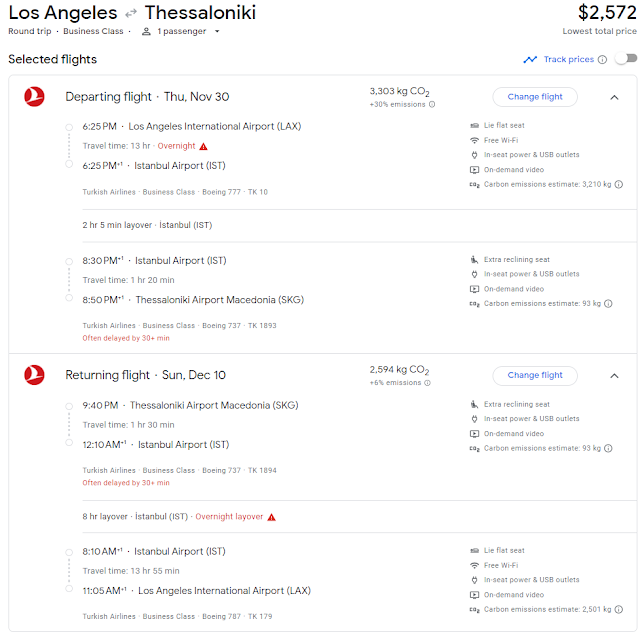Viewport: 640px width, 634px height.
Task: Collapse the returning flight details chevron
Action: pos(614,376)
